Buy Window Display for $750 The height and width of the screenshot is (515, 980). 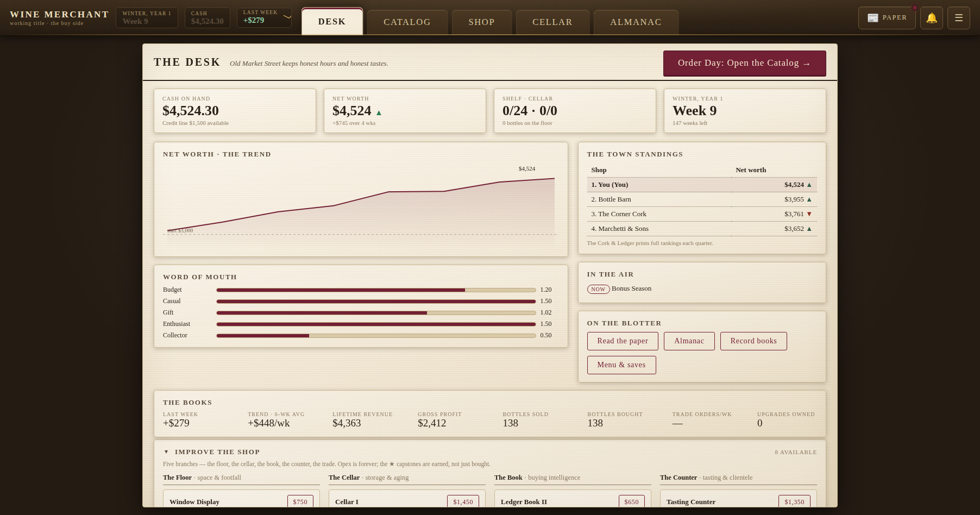[x=300, y=501]
